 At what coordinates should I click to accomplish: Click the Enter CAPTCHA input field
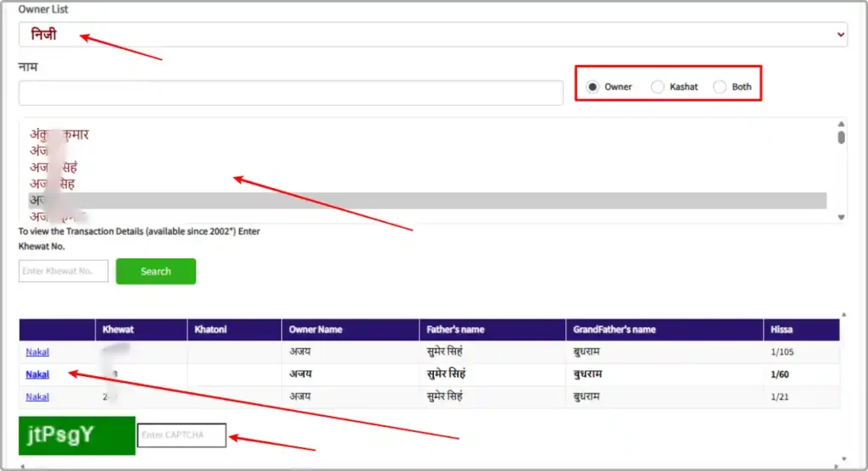point(181,435)
